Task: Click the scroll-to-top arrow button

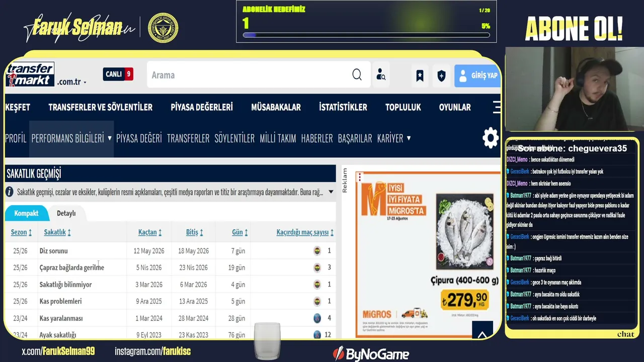Action: (482, 330)
